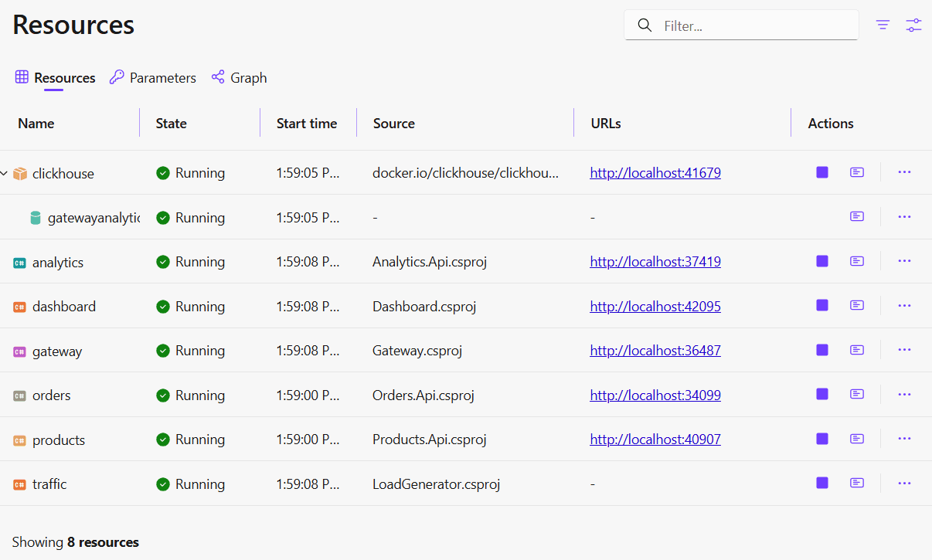Open more actions menu for dashboard

(905, 305)
